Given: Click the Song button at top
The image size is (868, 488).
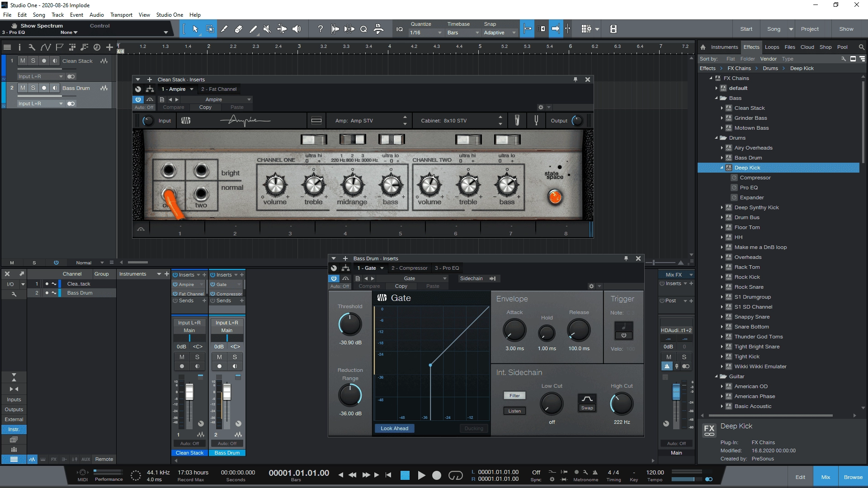Looking at the screenshot, I should 774,29.
